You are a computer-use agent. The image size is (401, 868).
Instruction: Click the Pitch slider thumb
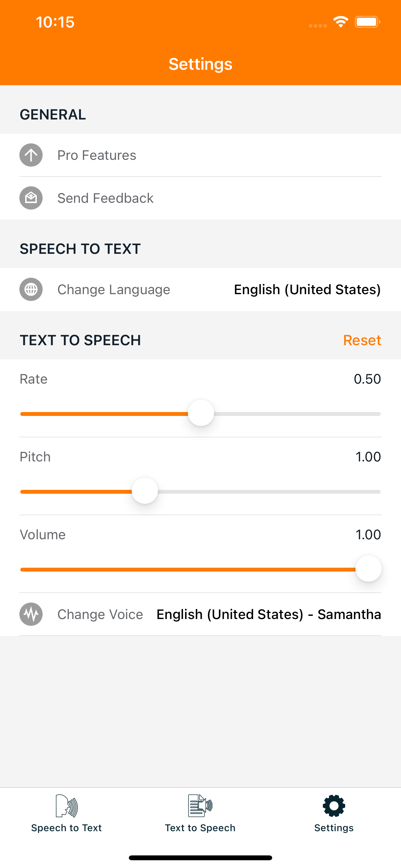tap(145, 491)
